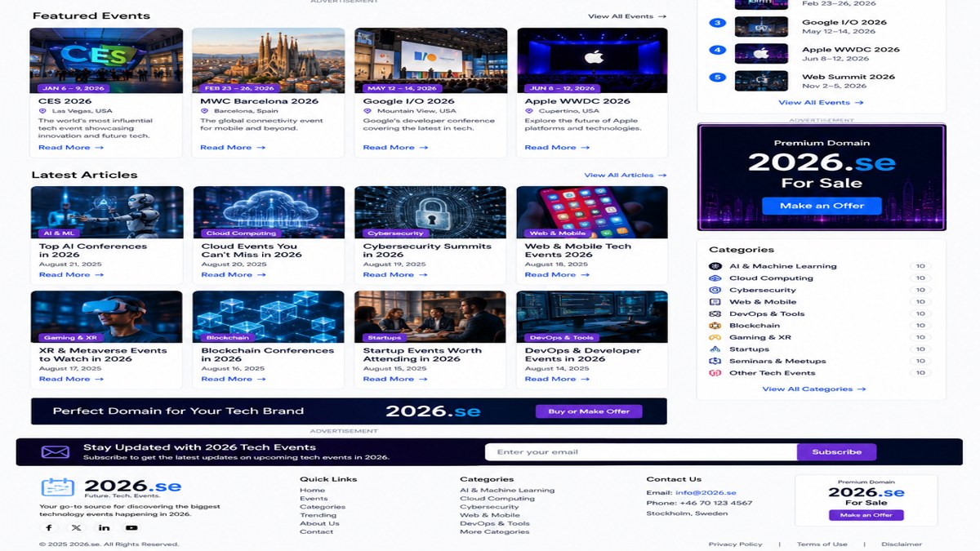
Task: Open the YouTube social icon in footer
Action: (131, 527)
